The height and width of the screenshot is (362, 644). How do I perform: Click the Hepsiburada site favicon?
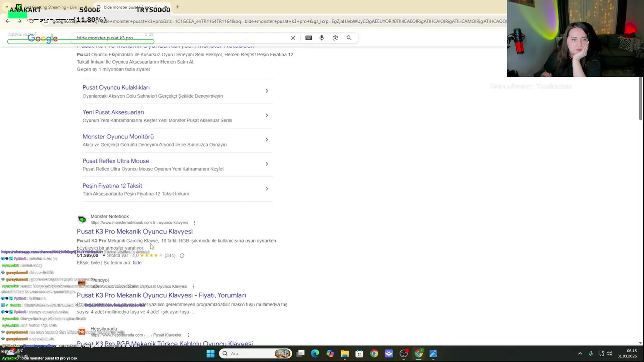tap(82, 332)
